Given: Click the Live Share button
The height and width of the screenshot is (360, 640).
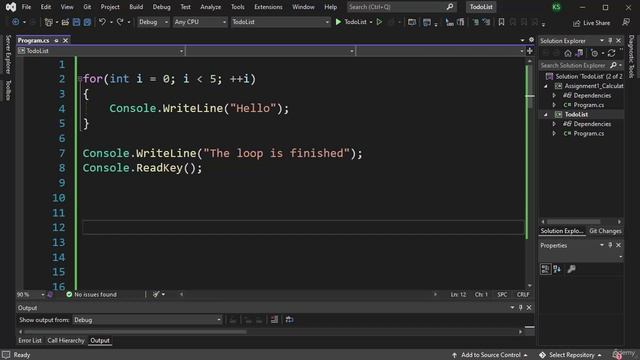Looking at the screenshot, I should [592, 23].
